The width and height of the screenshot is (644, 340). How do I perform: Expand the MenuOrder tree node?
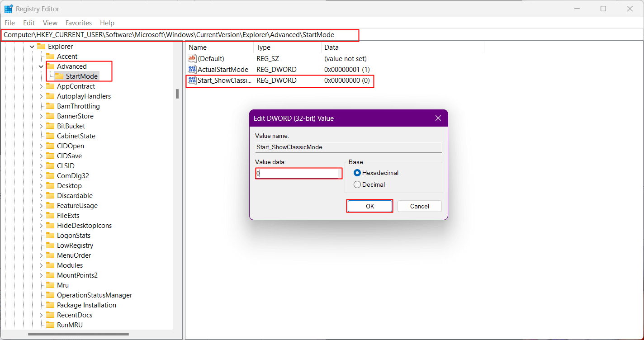coord(41,255)
